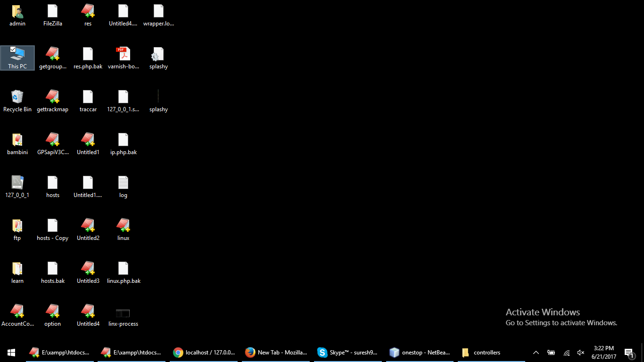This screenshot has width=644, height=362.
Task: Open the FileZilla desktop icon
Action: point(52,11)
